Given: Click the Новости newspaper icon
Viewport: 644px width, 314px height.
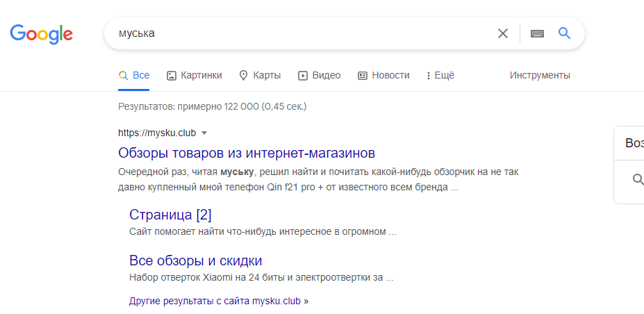Looking at the screenshot, I should click(362, 76).
